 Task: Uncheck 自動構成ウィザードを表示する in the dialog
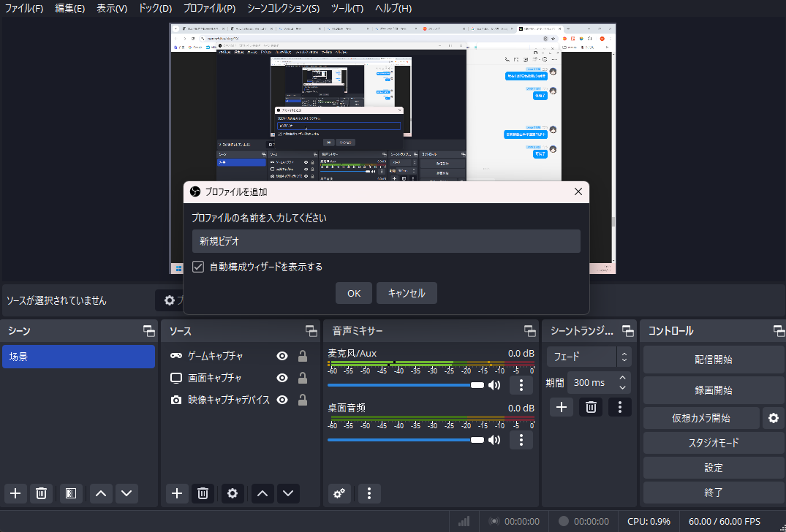198,267
